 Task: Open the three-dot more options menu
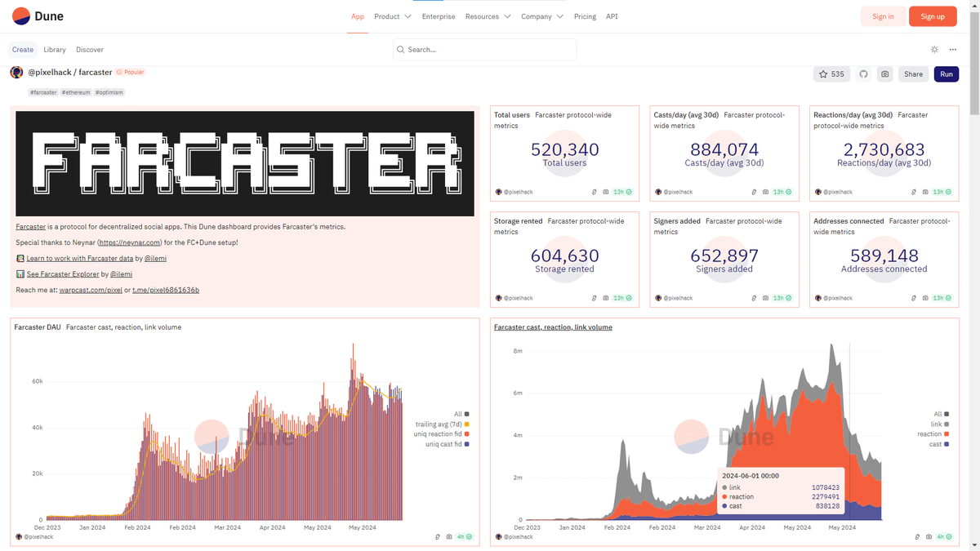click(x=952, y=50)
